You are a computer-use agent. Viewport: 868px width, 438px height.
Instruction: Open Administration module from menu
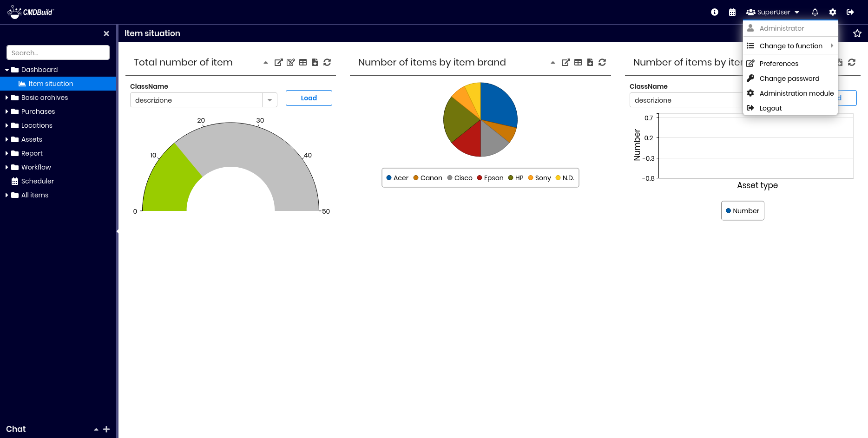[796, 93]
